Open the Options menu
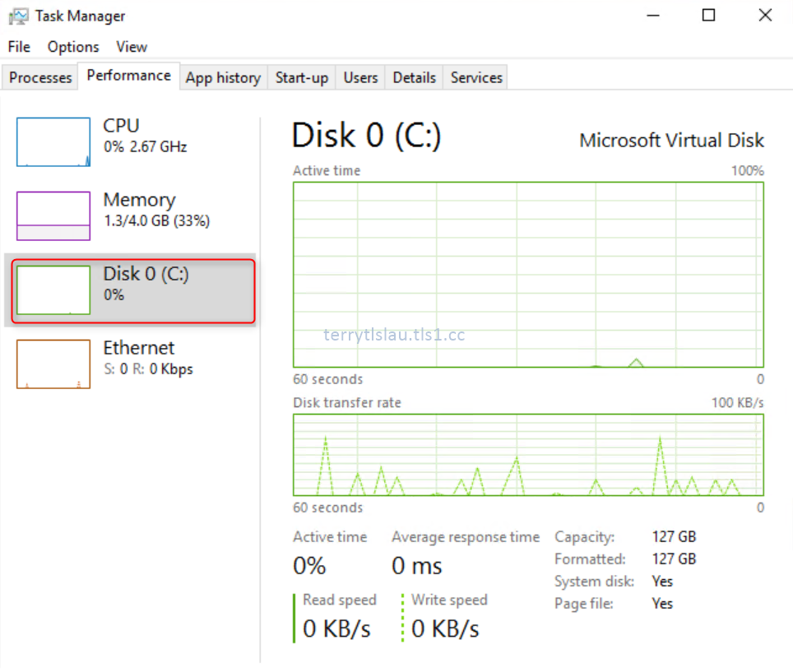793x672 pixels. coord(72,47)
